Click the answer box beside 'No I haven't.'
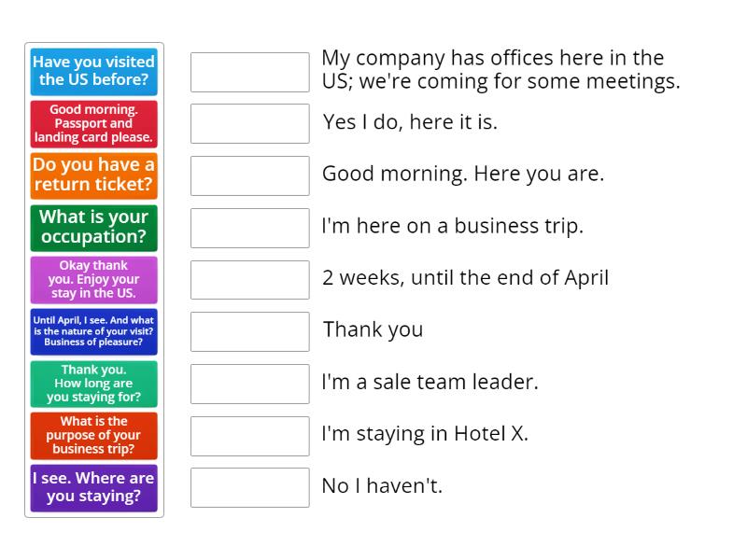Viewport: 747px width, 560px height. click(x=249, y=487)
